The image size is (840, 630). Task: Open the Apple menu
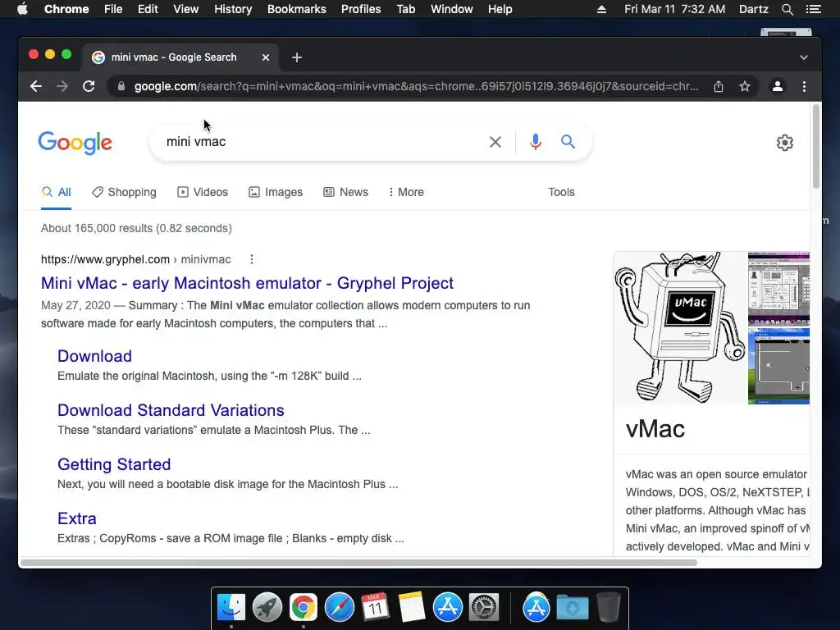(22, 9)
